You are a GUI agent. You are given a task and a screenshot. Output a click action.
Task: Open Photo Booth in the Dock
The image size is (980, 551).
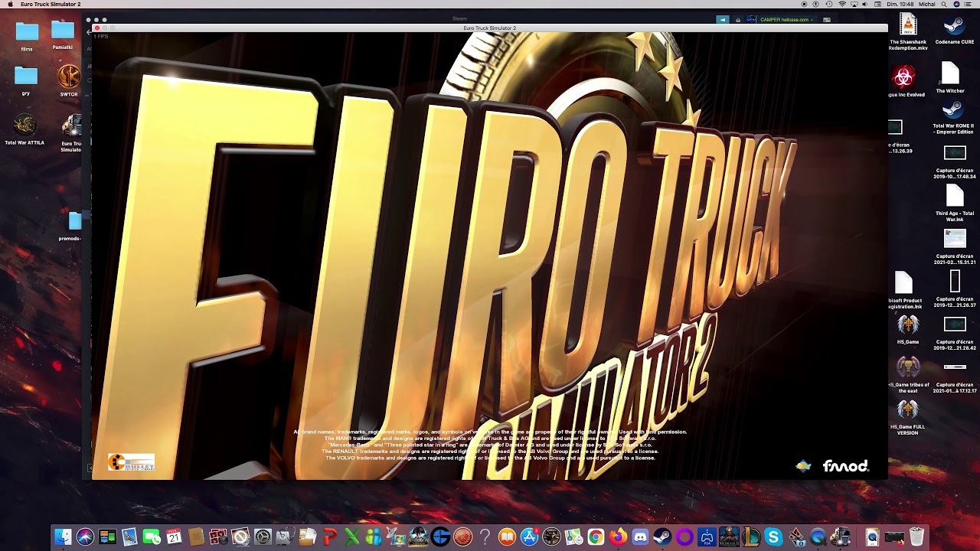(218, 537)
